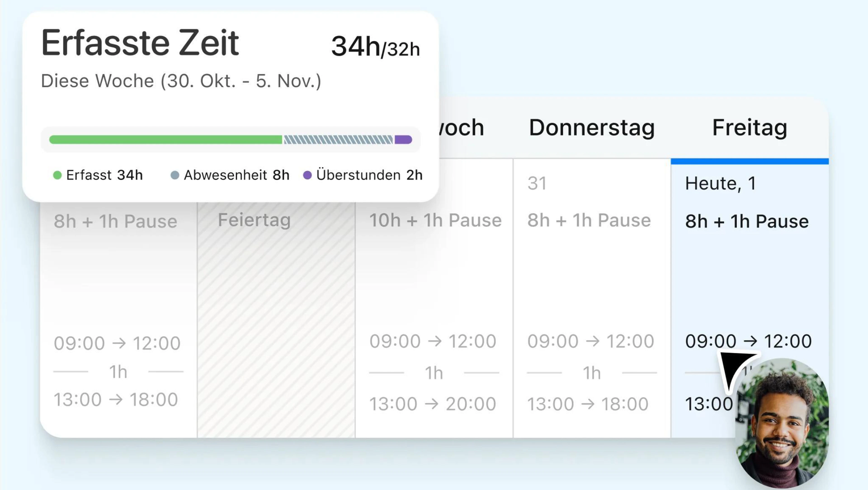Open the user profile avatar photo
The width and height of the screenshot is (868, 490).
click(x=782, y=424)
